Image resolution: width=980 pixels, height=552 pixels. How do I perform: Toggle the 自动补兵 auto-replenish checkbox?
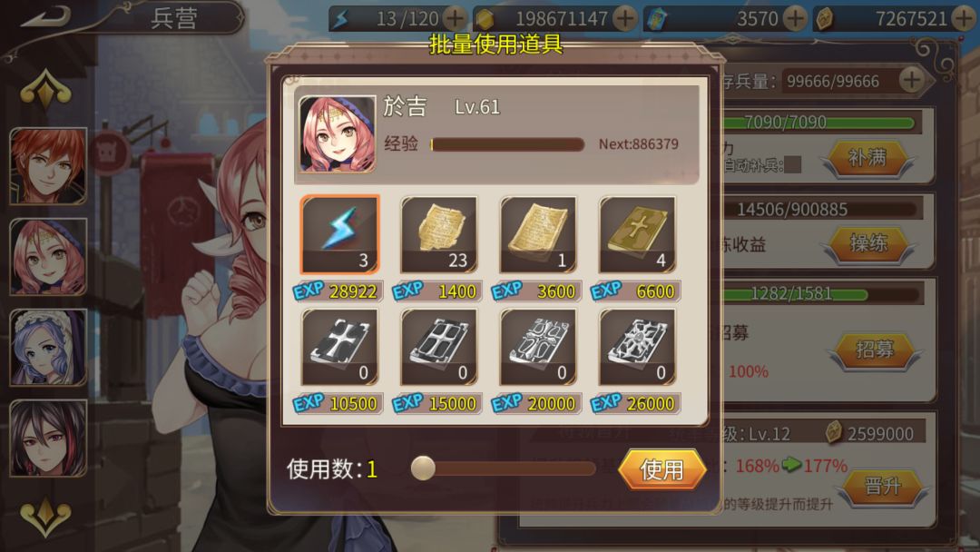pyautogui.click(x=792, y=164)
